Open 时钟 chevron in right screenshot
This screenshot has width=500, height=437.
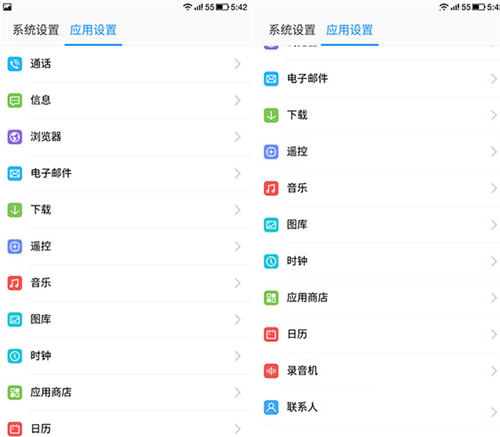tap(494, 261)
